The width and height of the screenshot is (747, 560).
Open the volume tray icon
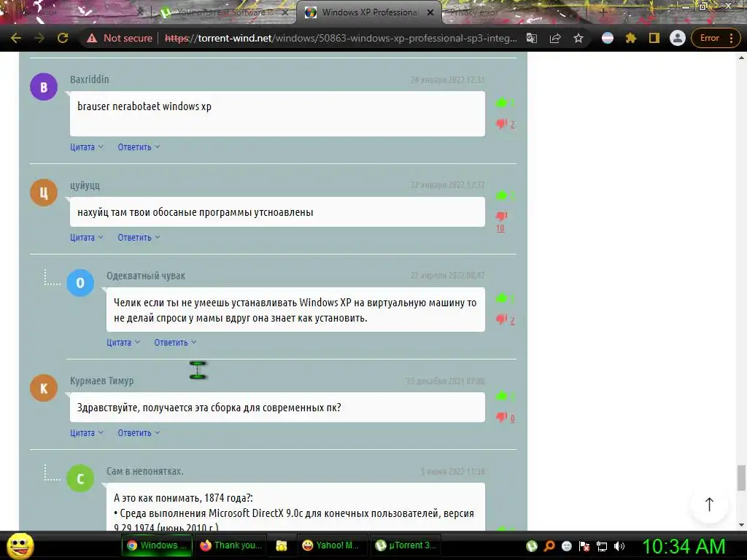(619, 546)
